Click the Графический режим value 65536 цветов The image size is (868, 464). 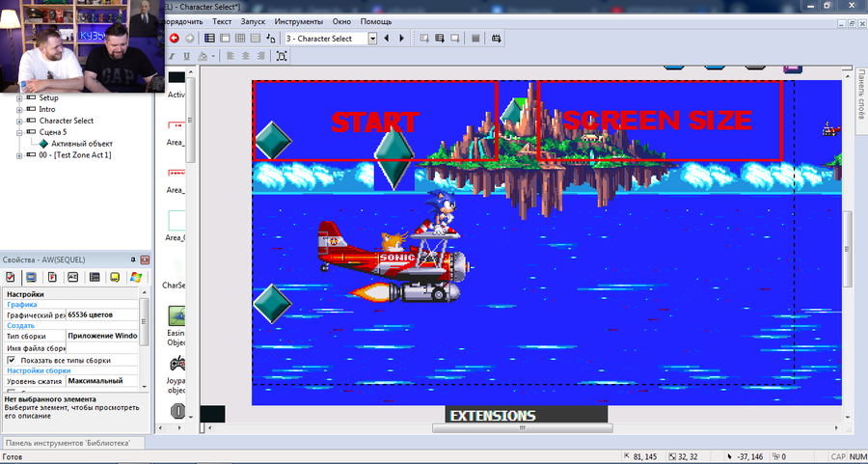tap(101, 315)
